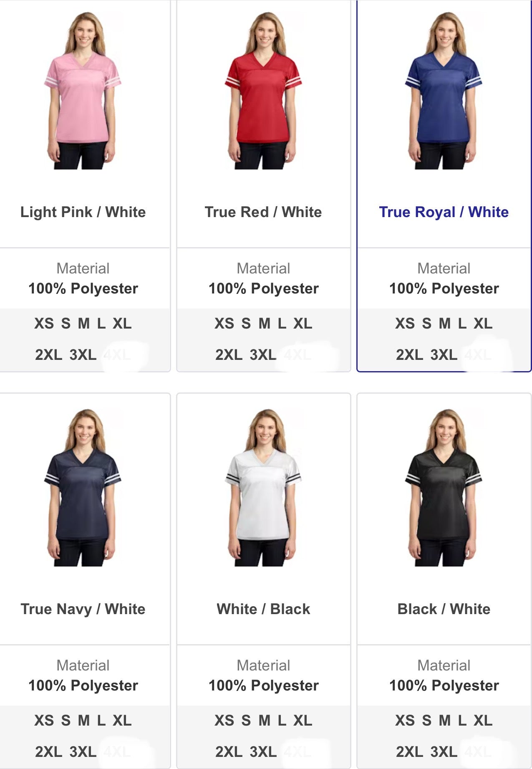Click the True Royal / White color name

click(x=444, y=212)
